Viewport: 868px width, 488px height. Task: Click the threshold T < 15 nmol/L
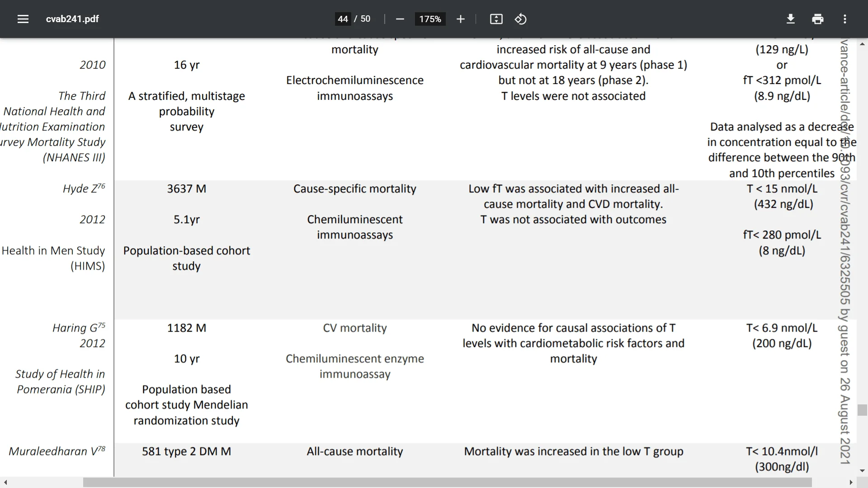click(x=782, y=188)
